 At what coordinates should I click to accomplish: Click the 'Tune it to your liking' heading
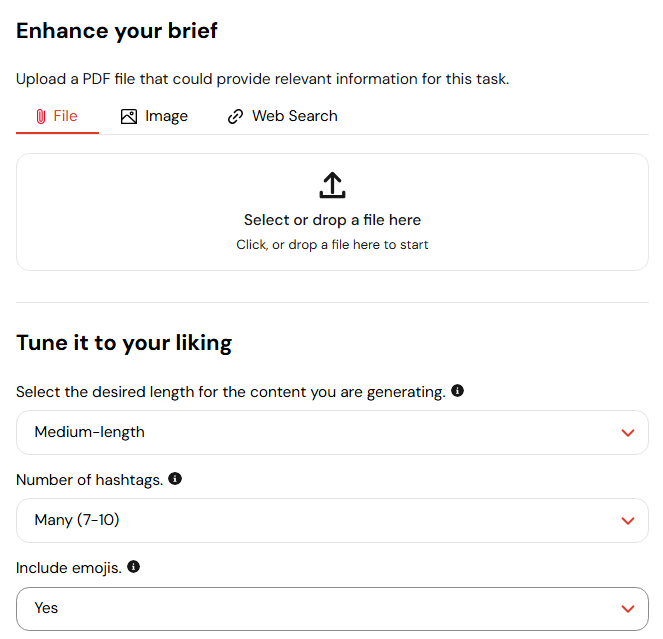[124, 343]
